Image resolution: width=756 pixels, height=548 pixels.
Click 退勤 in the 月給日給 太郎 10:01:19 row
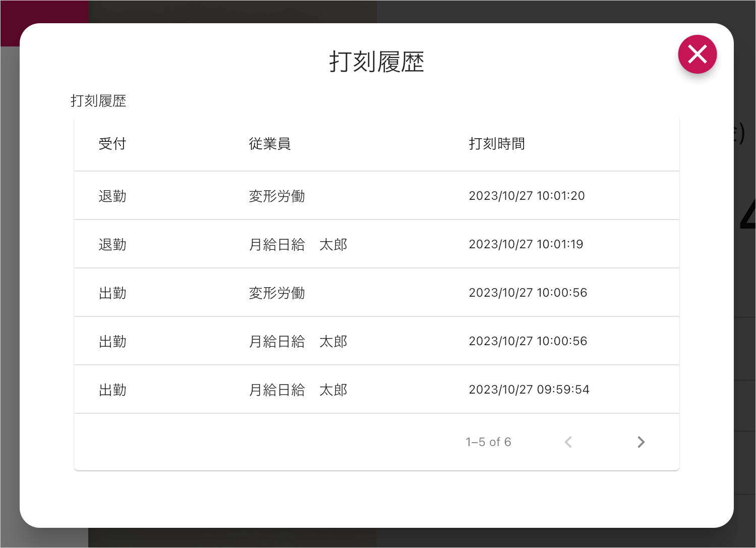(112, 244)
